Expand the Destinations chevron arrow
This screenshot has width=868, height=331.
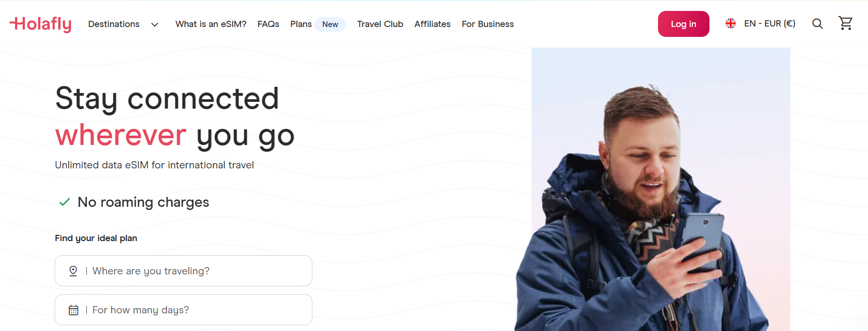[154, 24]
